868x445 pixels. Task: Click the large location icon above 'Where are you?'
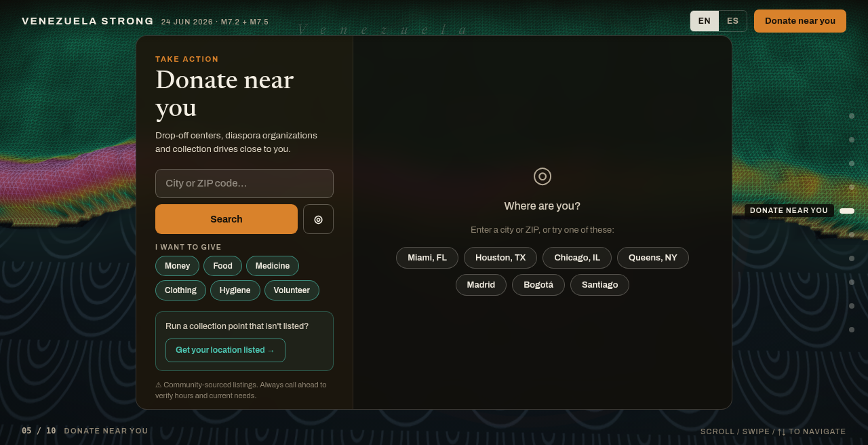[x=542, y=176]
